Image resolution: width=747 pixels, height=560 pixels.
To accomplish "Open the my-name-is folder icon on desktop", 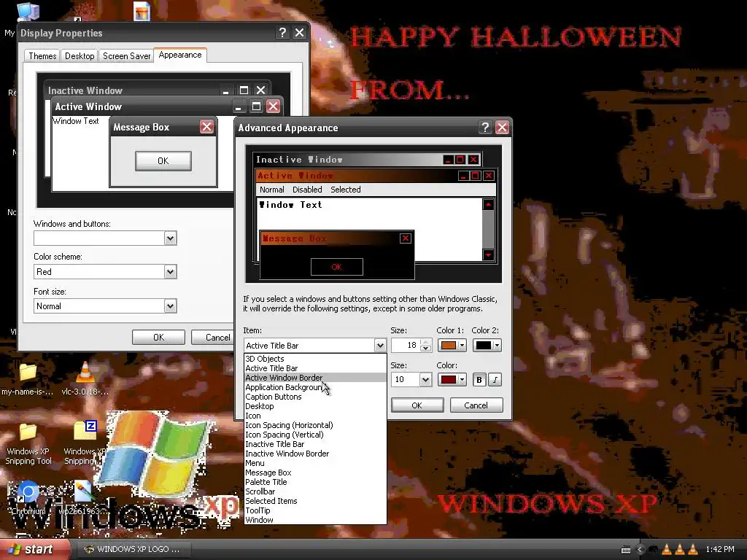I will click(28, 372).
